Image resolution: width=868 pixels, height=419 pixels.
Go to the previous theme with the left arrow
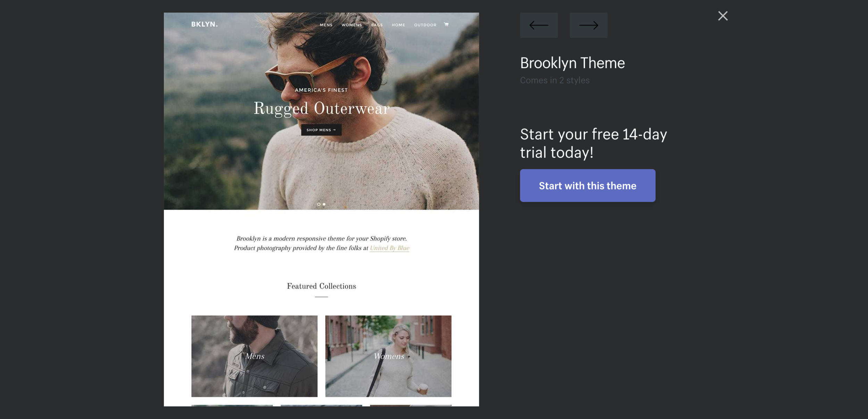click(x=539, y=25)
